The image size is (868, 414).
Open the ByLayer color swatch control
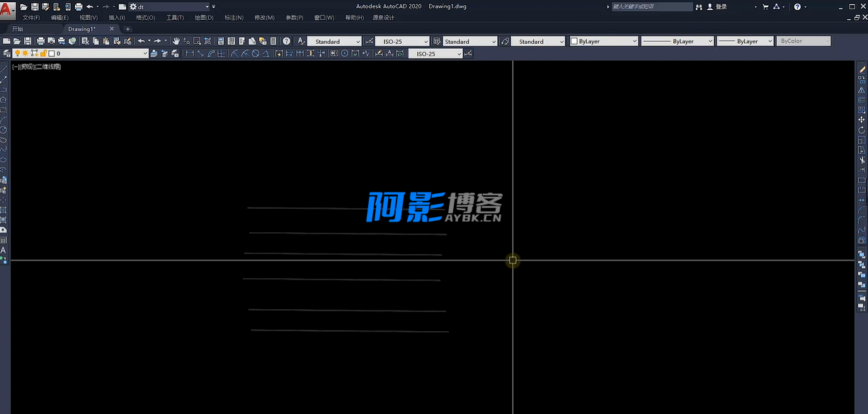(x=603, y=41)
